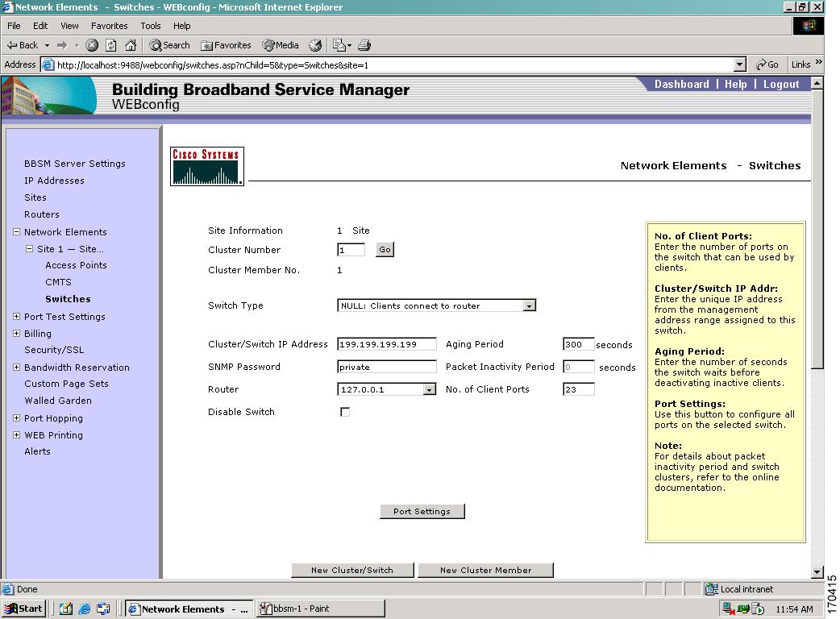Click the Local intranet zone icon

(x=712, y=589)
